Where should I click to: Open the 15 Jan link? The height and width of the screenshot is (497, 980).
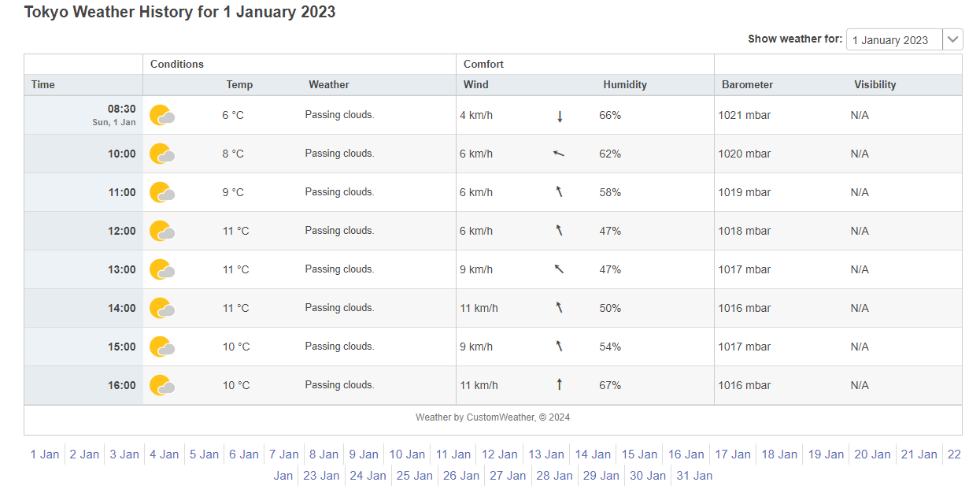[639, 454]
